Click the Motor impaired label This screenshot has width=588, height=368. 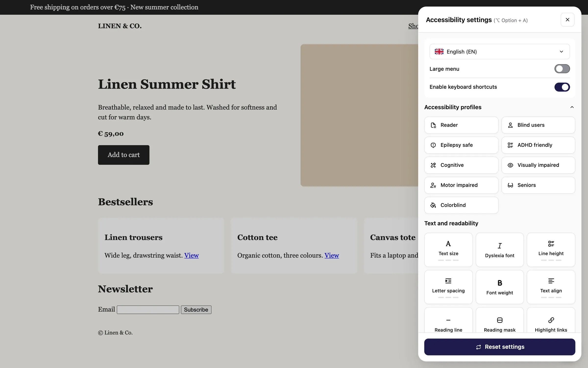(459, 185)
